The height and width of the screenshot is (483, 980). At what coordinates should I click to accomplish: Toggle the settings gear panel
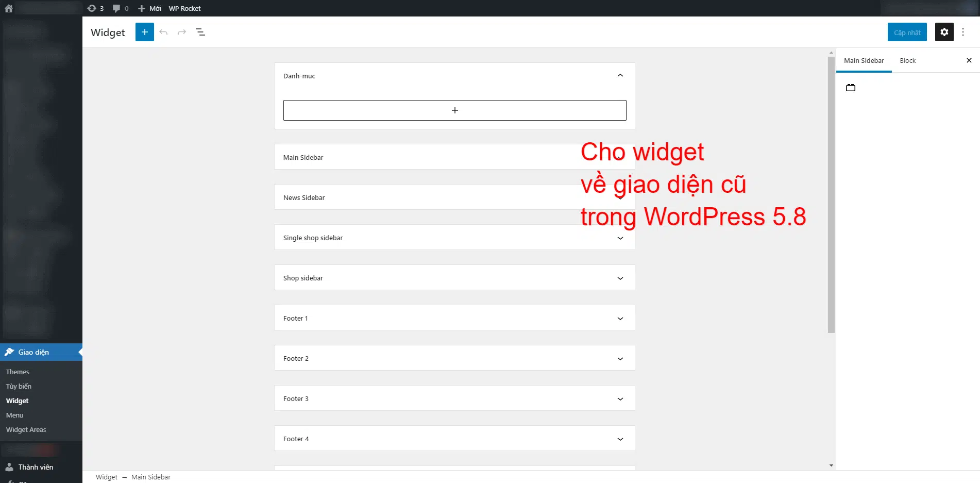pyautogui.click(x=944, y=32)
